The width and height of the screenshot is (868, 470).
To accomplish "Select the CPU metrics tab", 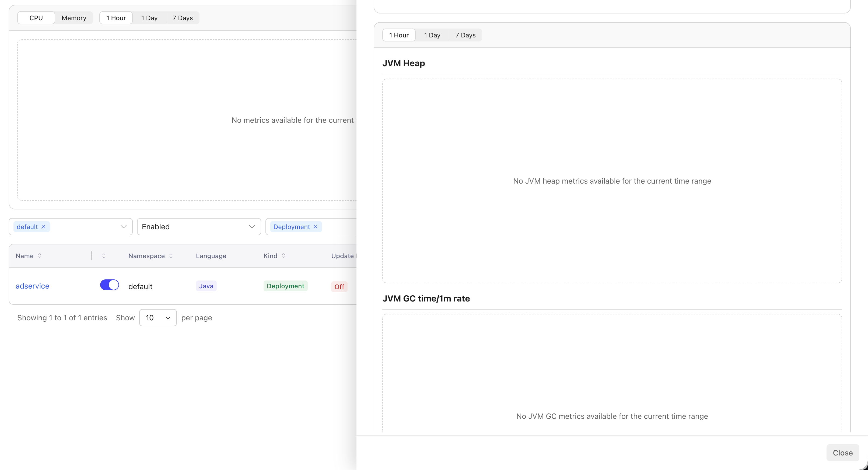I will pos(36,18).
